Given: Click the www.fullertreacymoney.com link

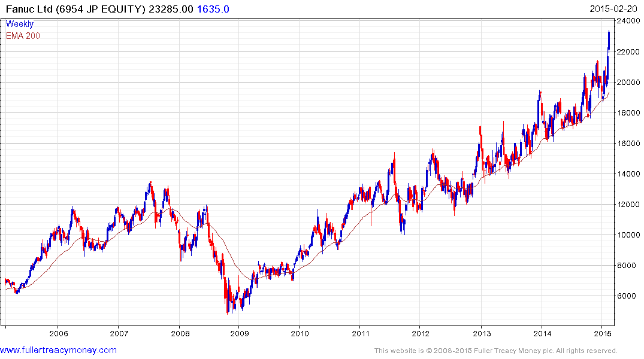Looking at the screenshot, I should [x=58, y=351].
